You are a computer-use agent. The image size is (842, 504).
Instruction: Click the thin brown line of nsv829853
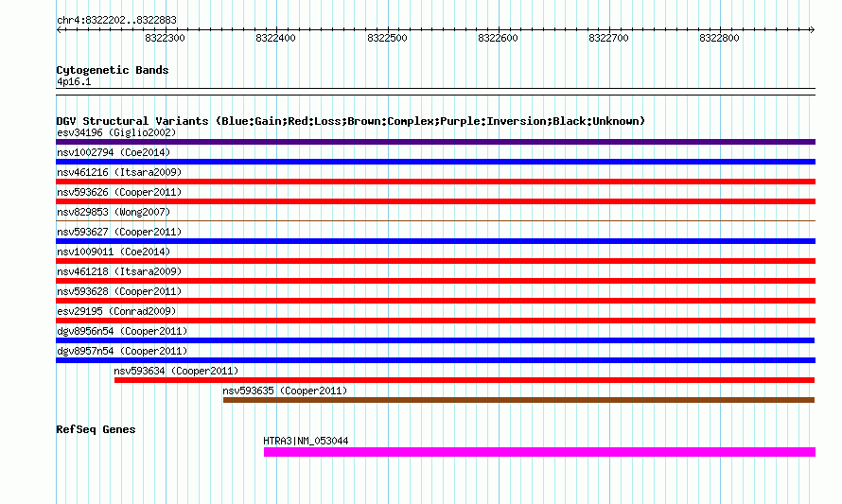tap(435, 220)
